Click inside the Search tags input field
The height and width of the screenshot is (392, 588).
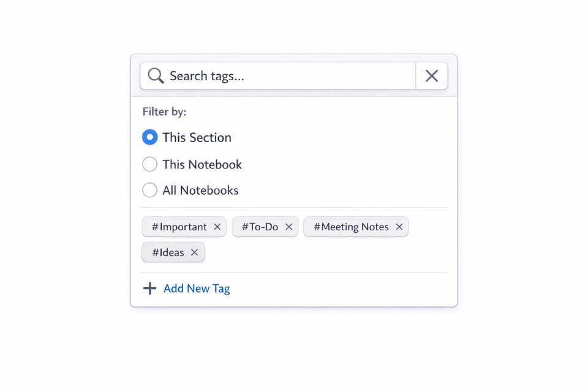pos(257,75)
